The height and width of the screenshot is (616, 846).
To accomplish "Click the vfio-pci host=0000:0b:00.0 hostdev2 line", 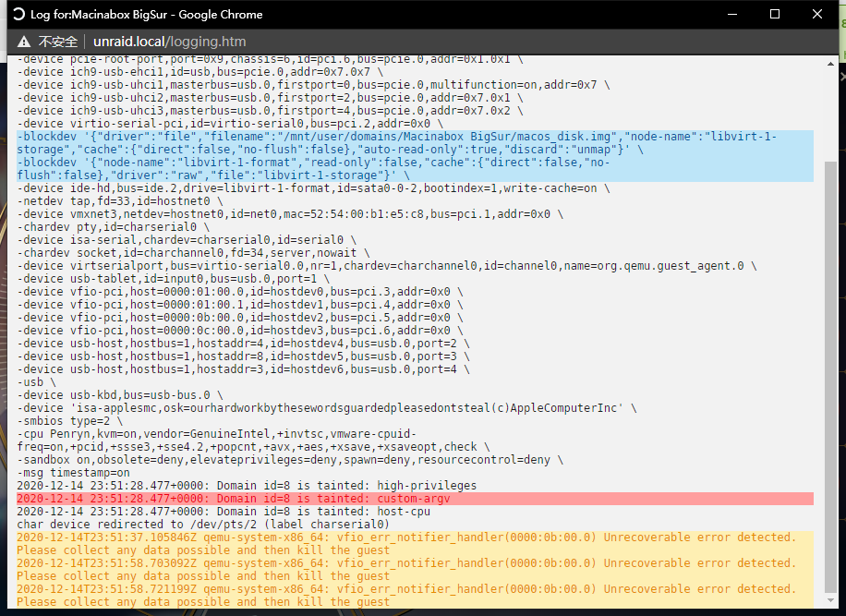I will coord(240,318).
